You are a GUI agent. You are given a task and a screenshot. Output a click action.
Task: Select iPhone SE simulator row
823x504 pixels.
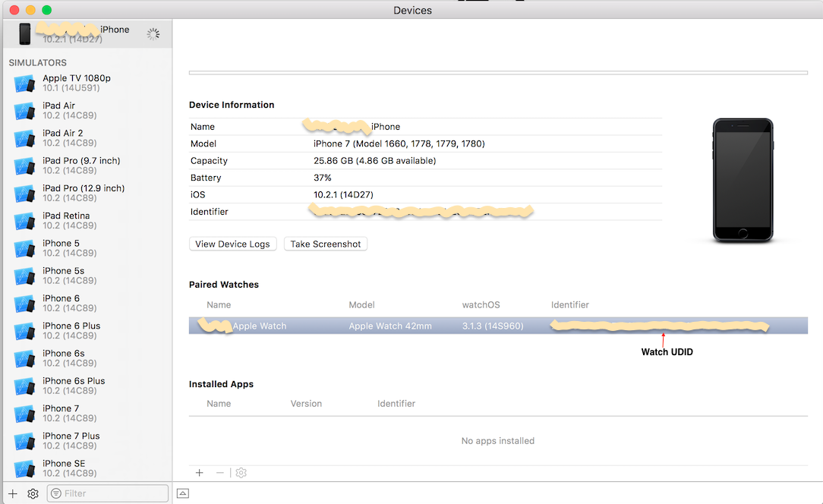point(87,468)
